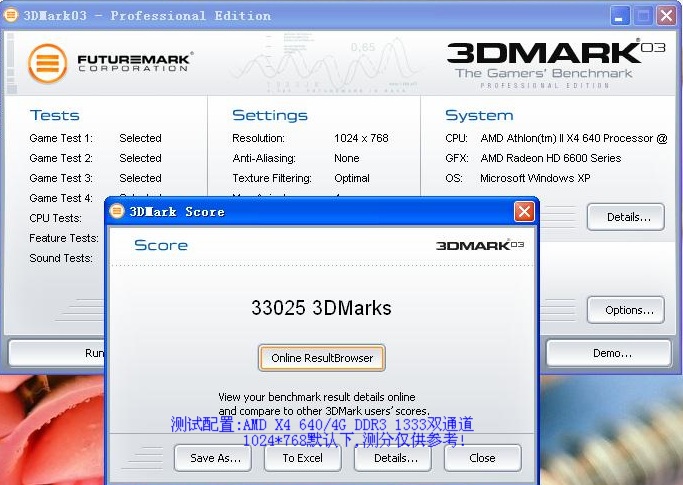Click the Game Test 2 label
The image size is (683, 485).
61,158
